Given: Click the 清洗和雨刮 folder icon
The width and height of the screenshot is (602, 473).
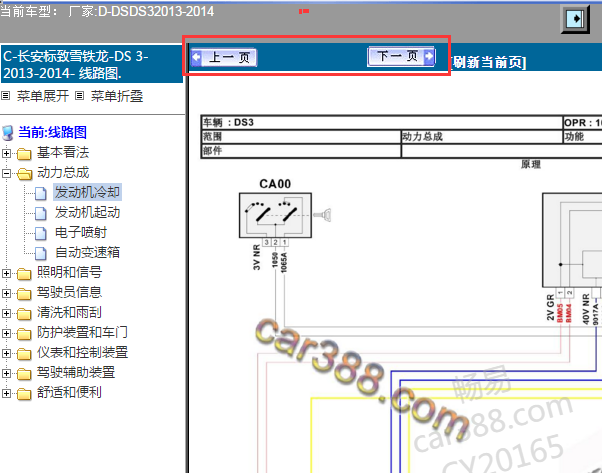Looking at the screenshot, I should click(x=24, y=313).
